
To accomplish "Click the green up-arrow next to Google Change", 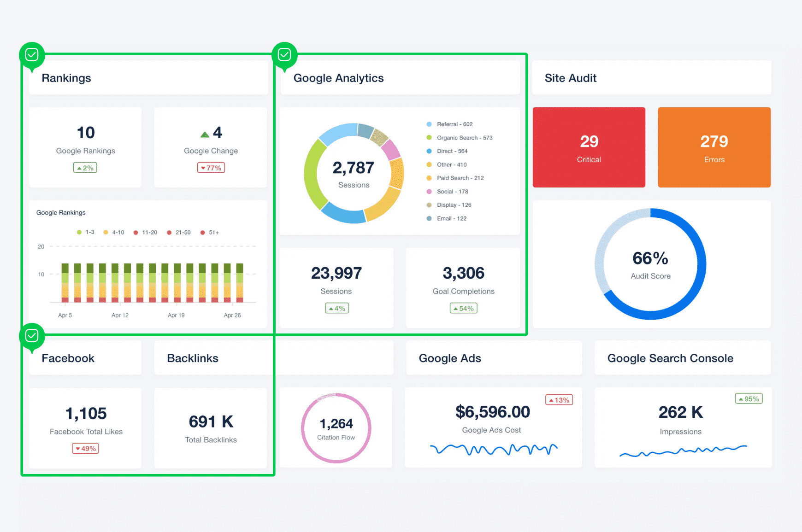I will click(x=205, y=134).
